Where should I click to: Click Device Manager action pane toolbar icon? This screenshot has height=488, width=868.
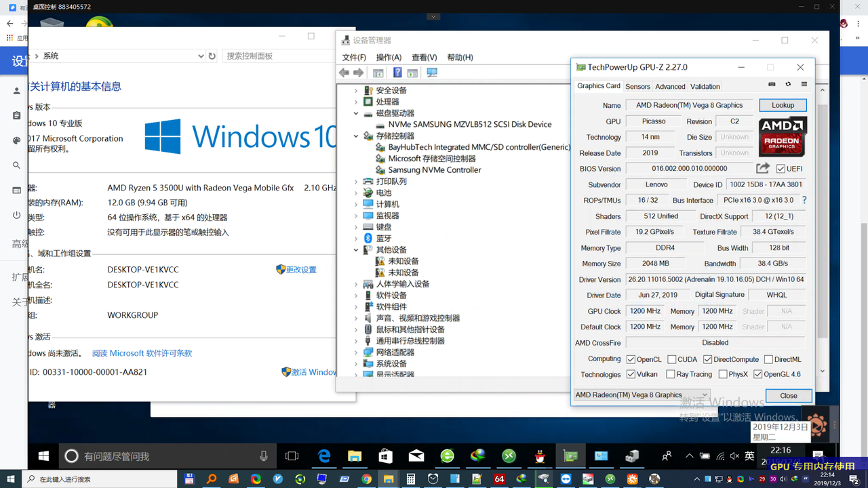tap(412, 73)
